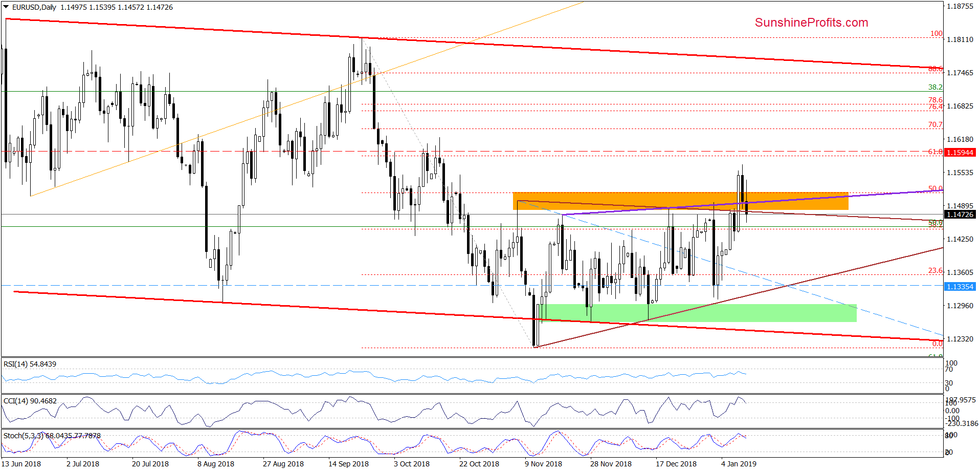980x471 pixels.
Task: Click the SunshineProfits.com label
Action: pyautogui.click(x=811, y=23)
